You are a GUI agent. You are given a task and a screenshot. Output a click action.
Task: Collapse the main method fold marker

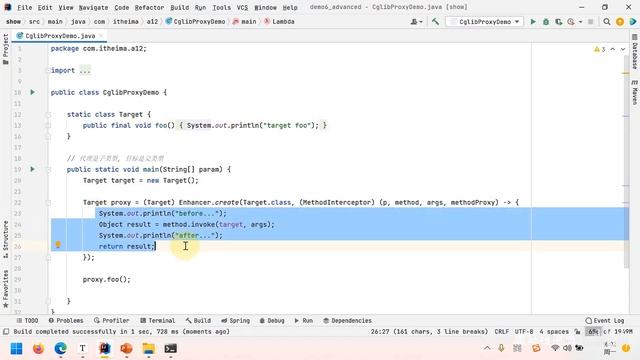click(x=48, y=169)
